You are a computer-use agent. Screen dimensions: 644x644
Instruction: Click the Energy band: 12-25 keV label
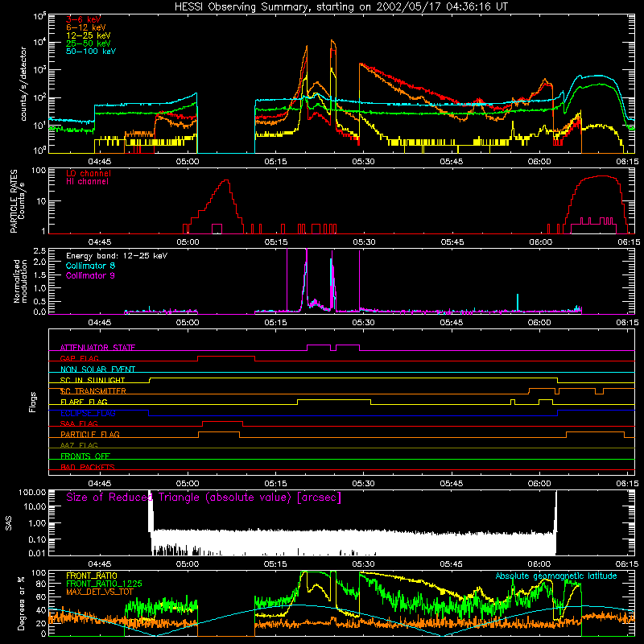pyautogui.click(x=117, y=256)
